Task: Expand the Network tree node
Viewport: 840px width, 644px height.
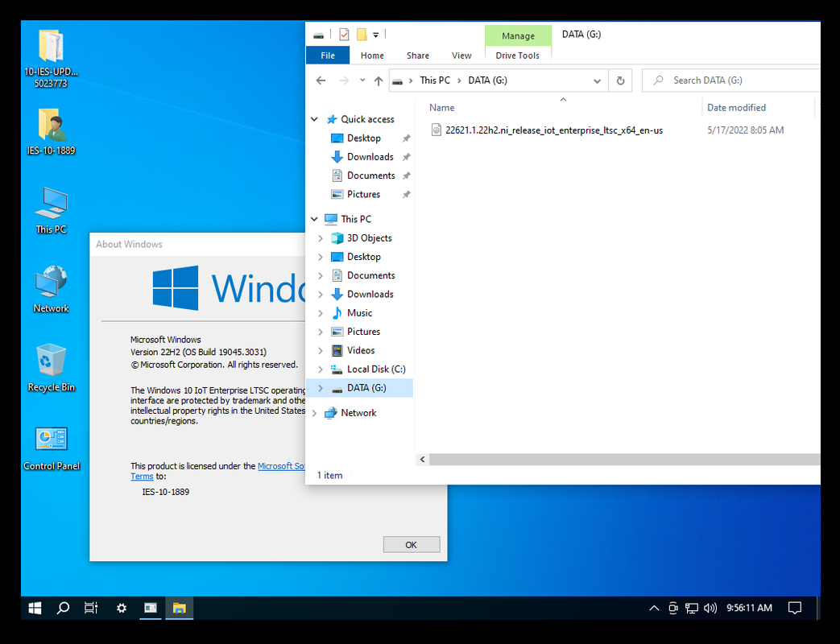Action: (x=314, y=413)
